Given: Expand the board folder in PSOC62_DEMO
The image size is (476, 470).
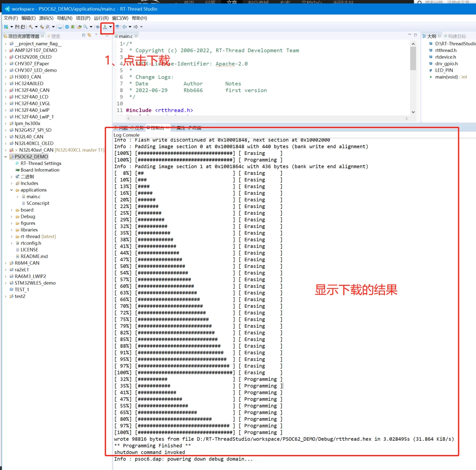Looking at the screenshot, I should (x=12, y=210).
